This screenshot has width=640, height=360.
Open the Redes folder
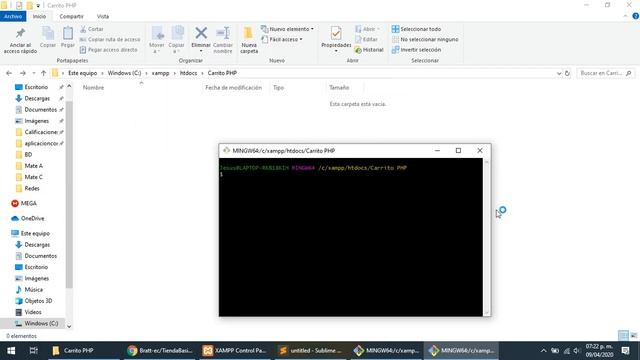tap(32, 189)
